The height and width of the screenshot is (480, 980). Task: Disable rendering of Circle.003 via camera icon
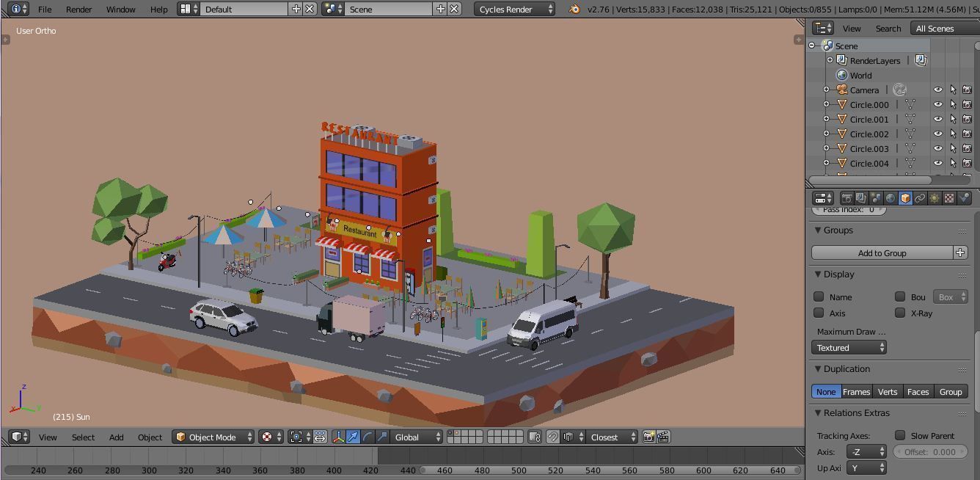(x=967, y=148)
